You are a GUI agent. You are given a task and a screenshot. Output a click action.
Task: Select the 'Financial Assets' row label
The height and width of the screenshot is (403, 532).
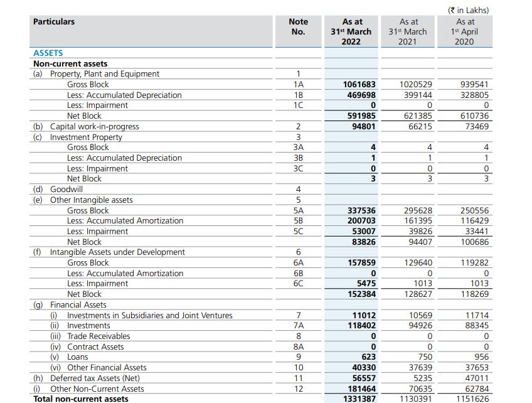pyautogui.click(x=78, y=305)
